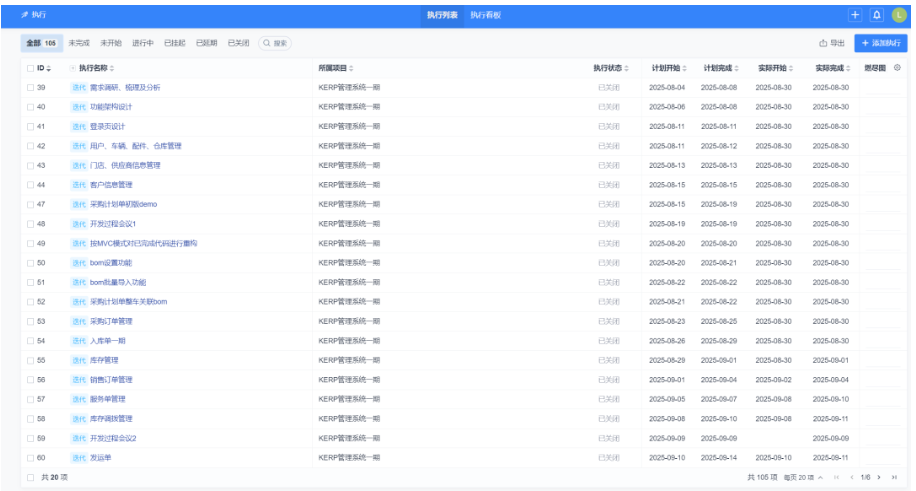
Task: Click the expand-all icon beside 执行名称 header
Action: [73, 68]
